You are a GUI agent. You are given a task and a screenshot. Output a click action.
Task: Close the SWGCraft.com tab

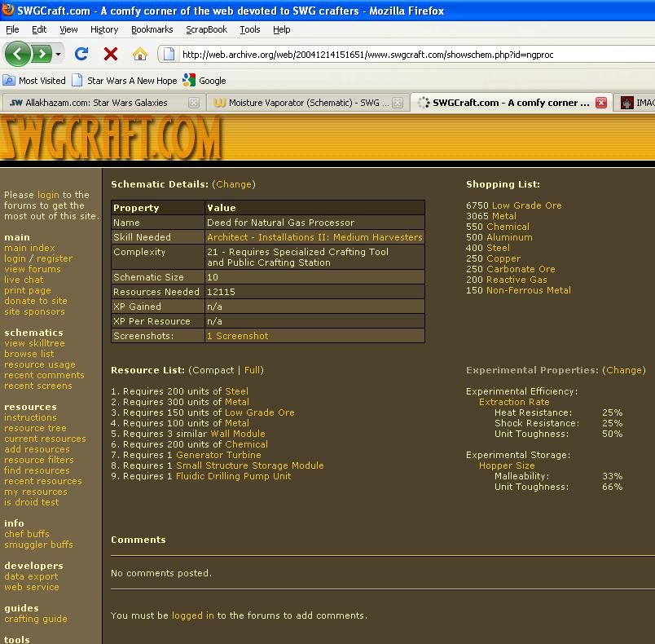click(601, 103)
